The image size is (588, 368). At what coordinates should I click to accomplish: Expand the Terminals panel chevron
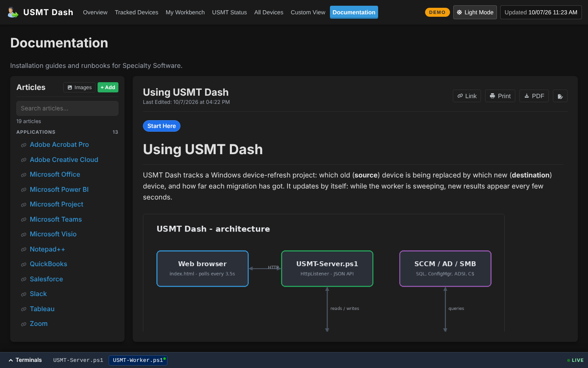[11, 360]
